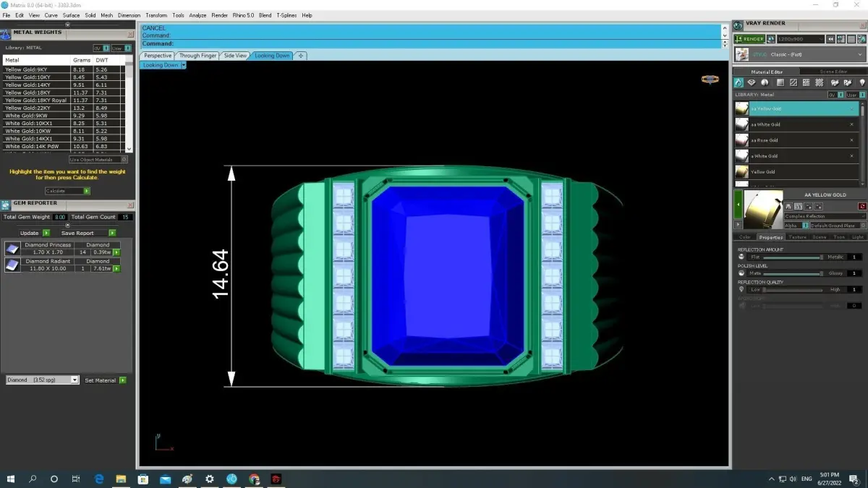
Task: Open the Complex Reflection dropdown
Action: click(x=825, y=216)
